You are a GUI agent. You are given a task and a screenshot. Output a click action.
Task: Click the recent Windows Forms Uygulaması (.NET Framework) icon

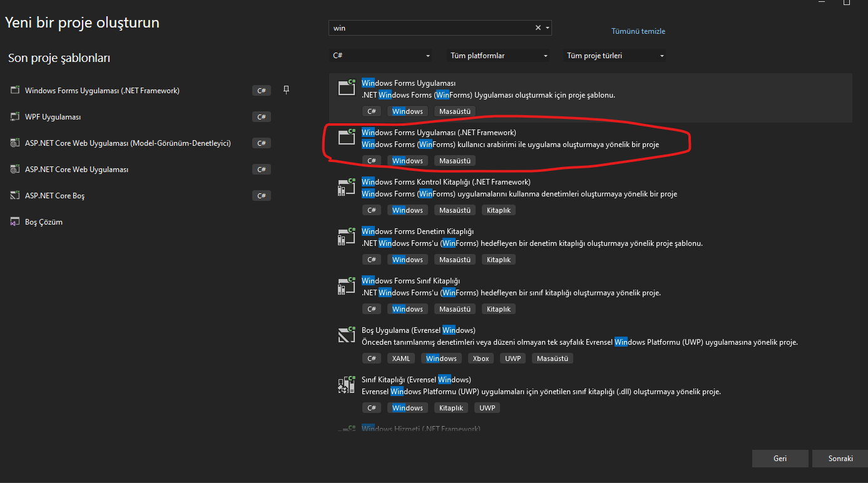[15, 91]
